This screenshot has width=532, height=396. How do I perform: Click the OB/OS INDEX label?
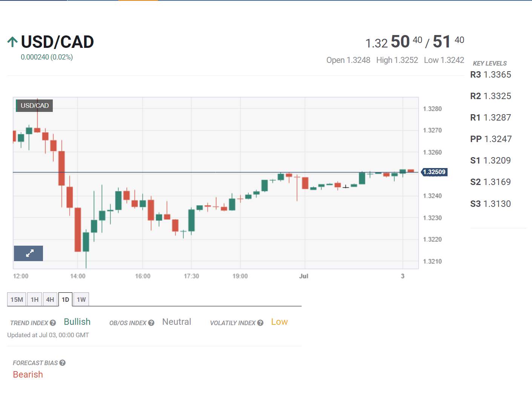point(128,323)
